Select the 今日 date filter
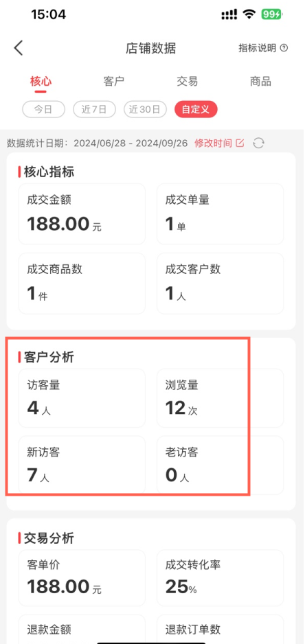 (43, 109)
